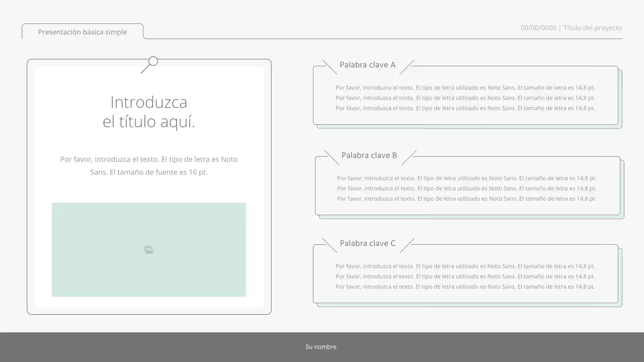This screenshot has height=362, width=644.
Task: Click the slash mark right of Palabra clave C
Action: (x=407, y=245)
